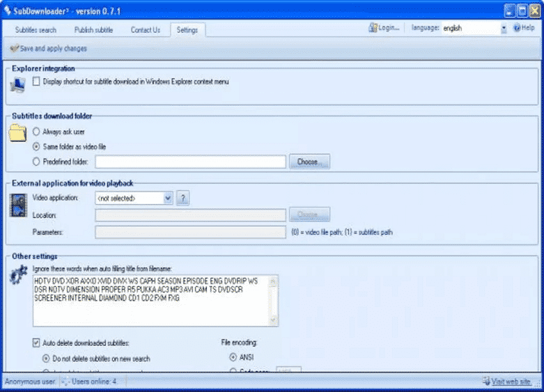Click the Explorer integration computer icon
This screenshot has width=544, height=392.
tap(17, 85)
